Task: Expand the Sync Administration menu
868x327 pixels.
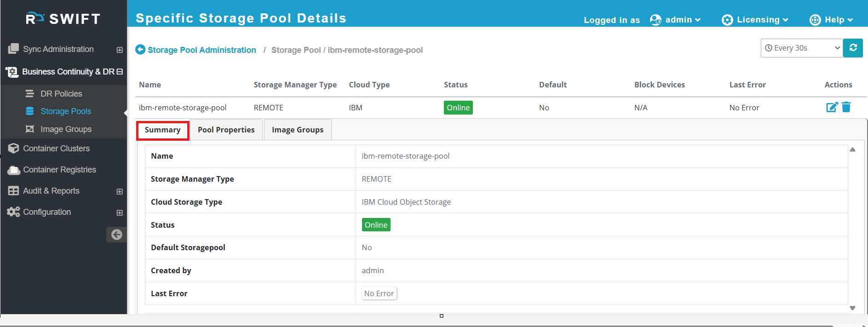Action: click(x=120, y=50)
